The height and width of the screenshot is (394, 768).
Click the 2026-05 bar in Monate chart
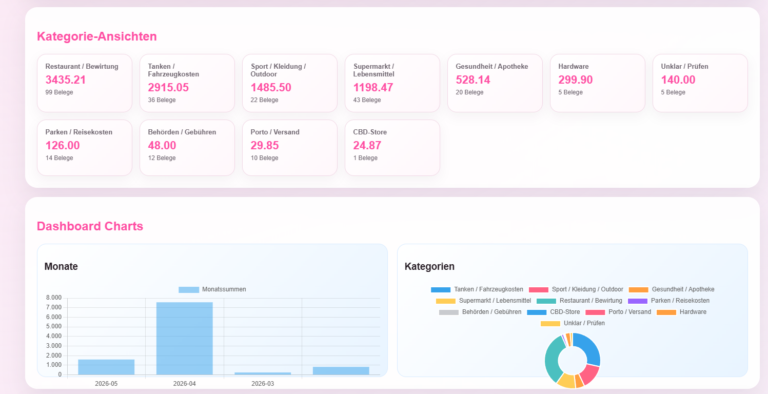pos(106,367)
